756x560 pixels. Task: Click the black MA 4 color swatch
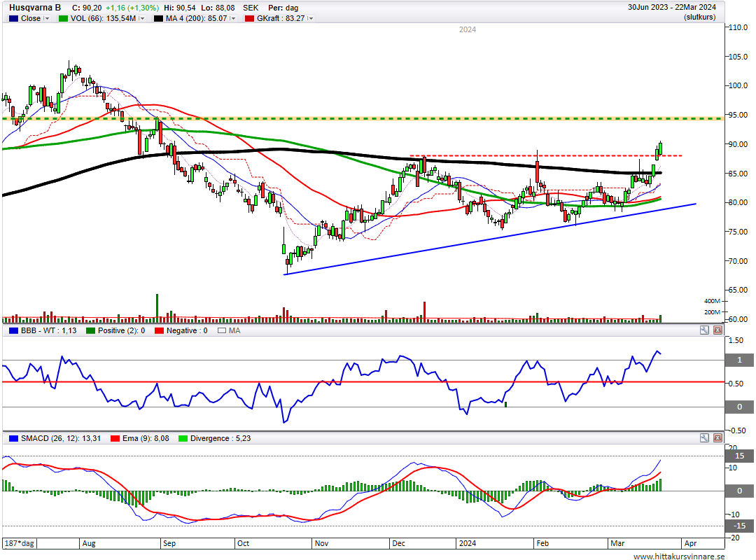[x=158, y=18]
